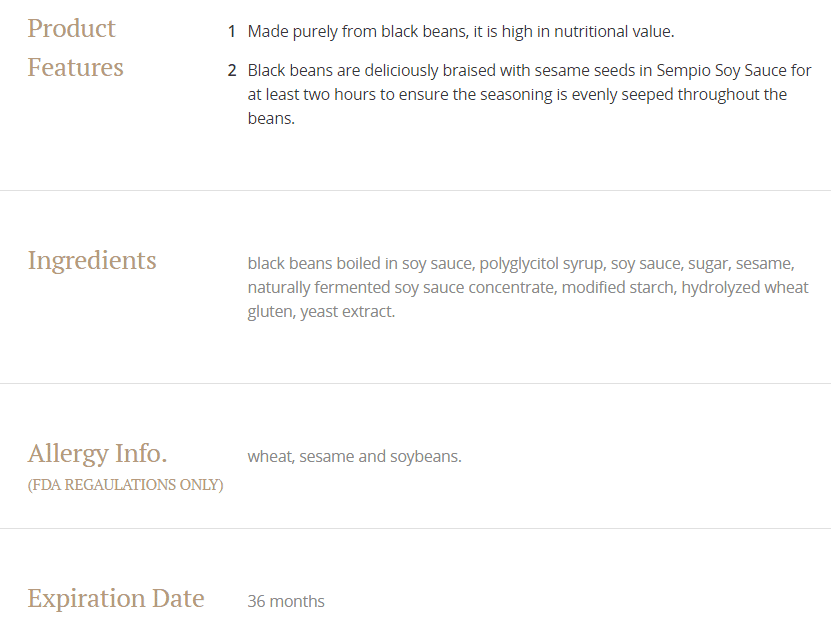Click 'naturally fermented soy sauce concentrate' text
831x624 pixels.
(401, 288)
